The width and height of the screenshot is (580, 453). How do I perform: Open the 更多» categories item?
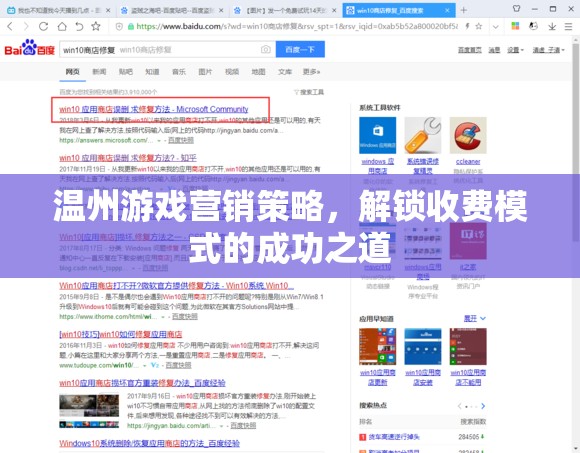pyautogui.click(x=311, y=72)
